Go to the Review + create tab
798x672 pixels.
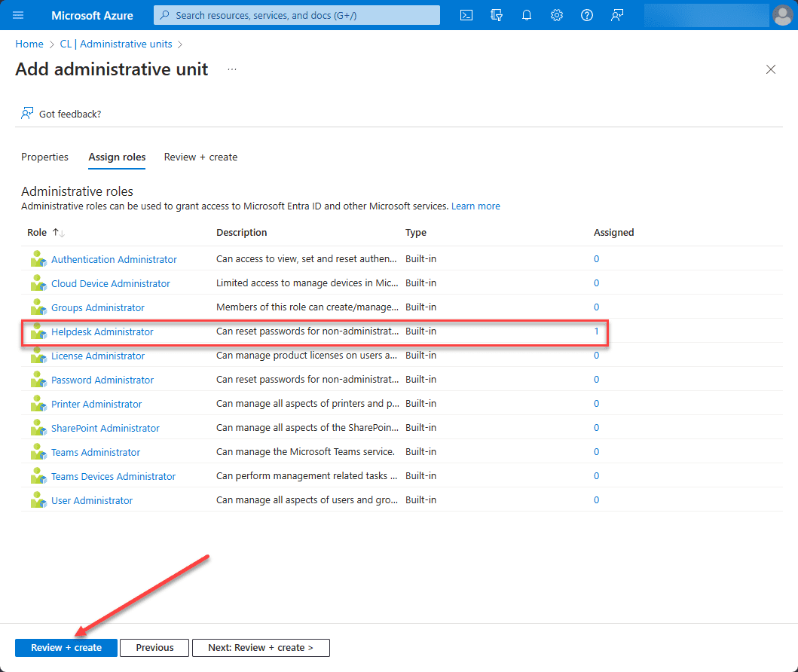pos(200,157)
